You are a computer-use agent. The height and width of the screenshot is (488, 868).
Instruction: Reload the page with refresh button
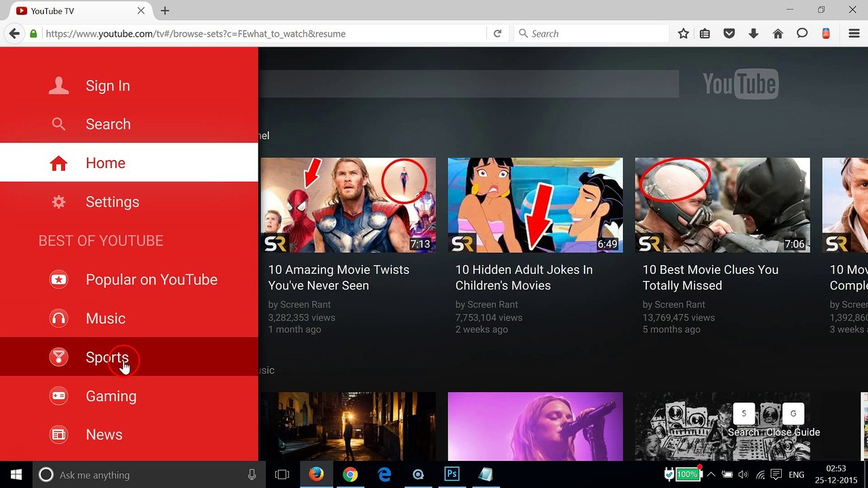(497, 33)
